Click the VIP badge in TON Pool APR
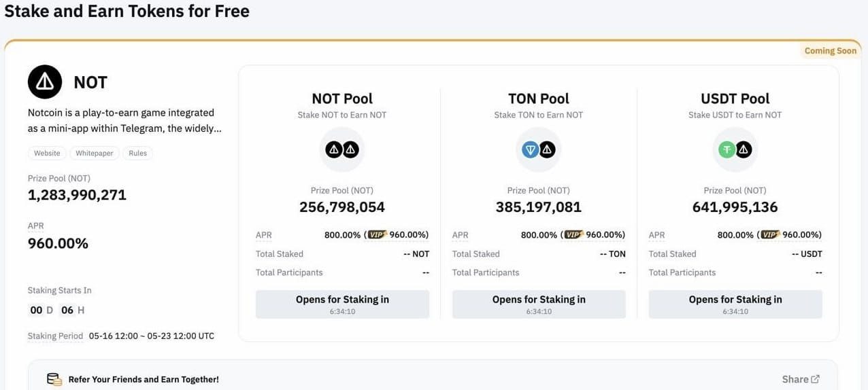This screenshot has width=868, height=390. tap(573, 235)
